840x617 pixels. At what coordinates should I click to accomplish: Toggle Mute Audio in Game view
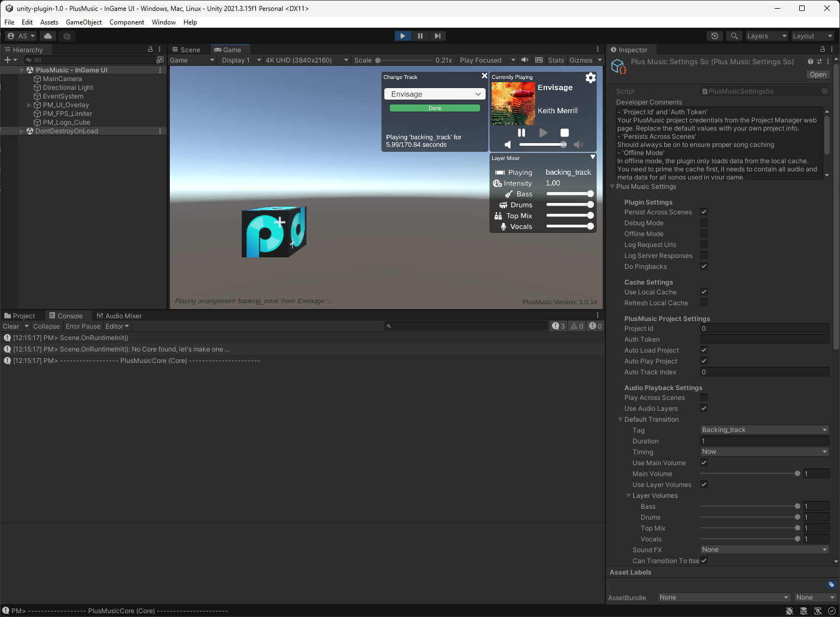click(x=525, y=60)
